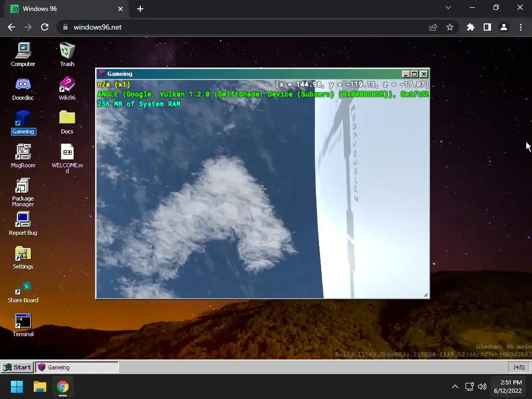Close the Gameing window

tap(424, 74)
